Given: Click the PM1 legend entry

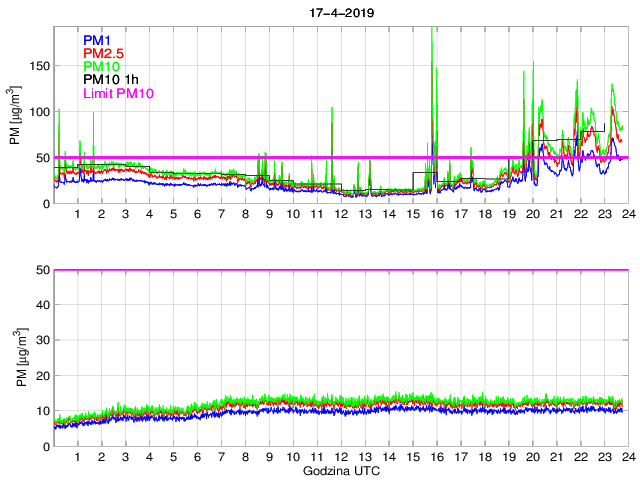Looking at the screenshot, I should (x=97, y=40).
